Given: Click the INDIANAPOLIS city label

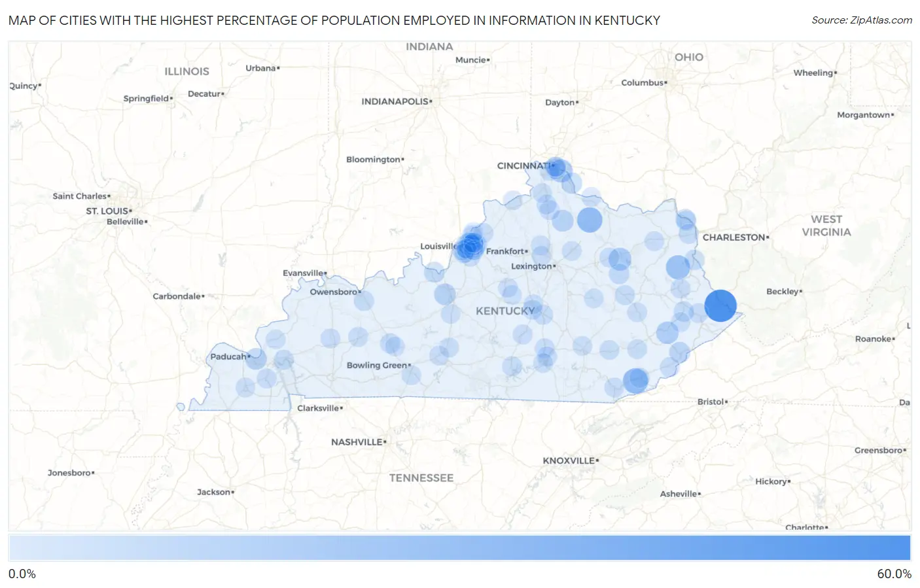Looking at the screenshot, I should click(x=395, y=101).
